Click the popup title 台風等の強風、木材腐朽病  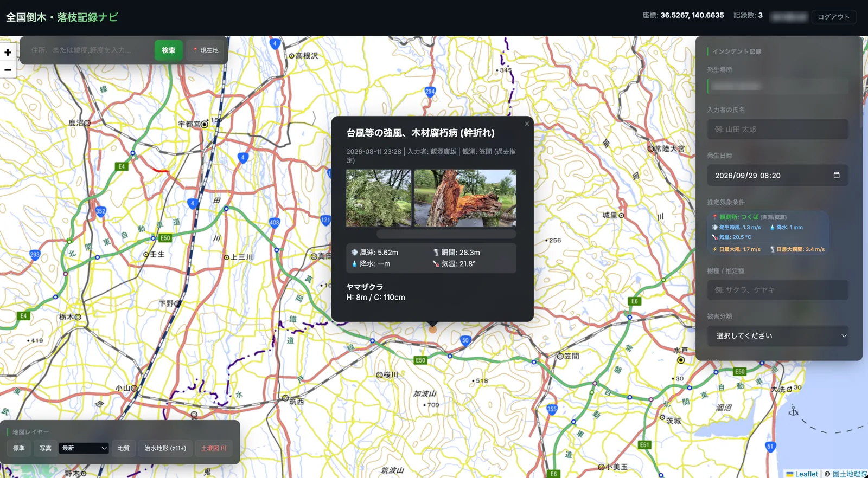[x=420, y=133]
